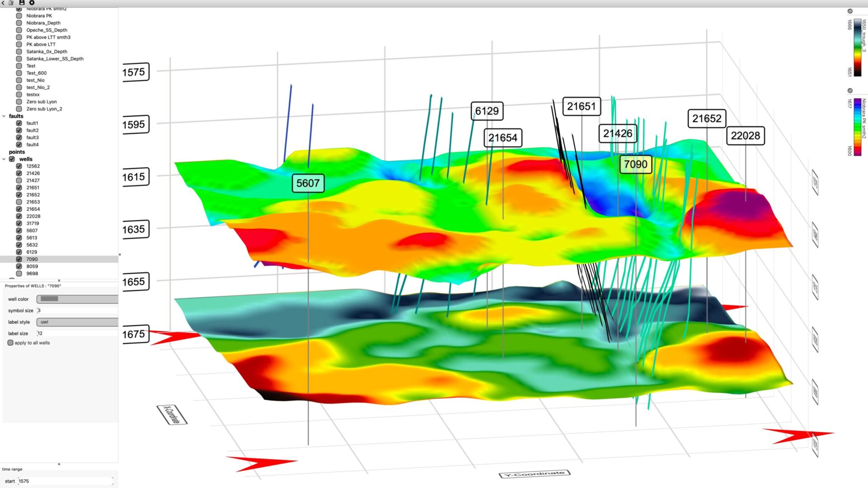Click the round icon above Niobrara PK smth2 colorbar
This screenshot has width=868, height=488.
[850, 91]
